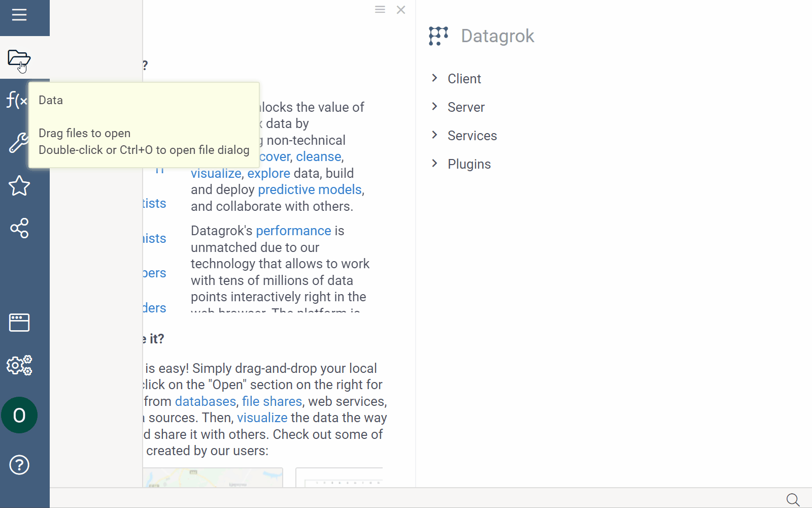
Task: Expand the Plugins section
Action: pos(469,164)
